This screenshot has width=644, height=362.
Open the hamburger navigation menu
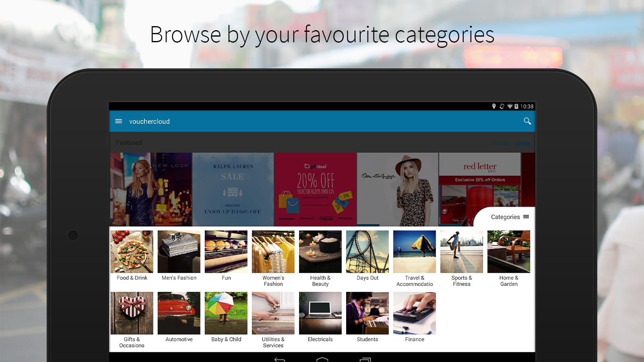(118, 121)
